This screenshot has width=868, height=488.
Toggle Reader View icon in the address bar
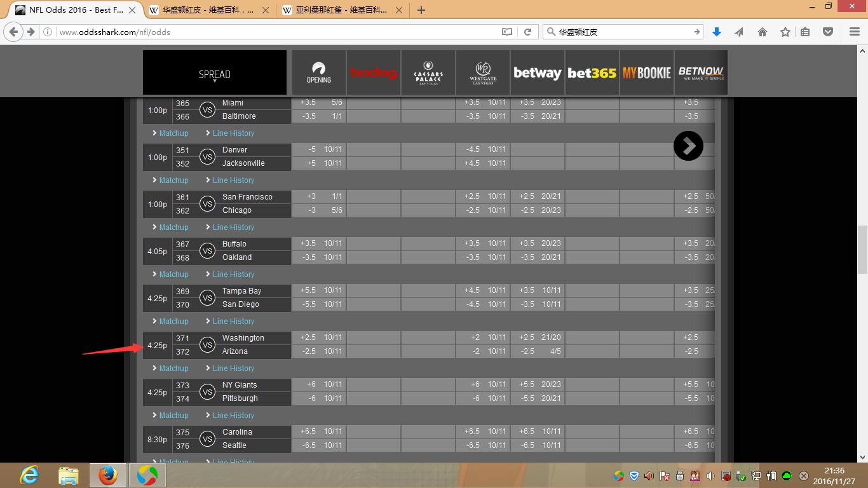[x=507, y=32]
